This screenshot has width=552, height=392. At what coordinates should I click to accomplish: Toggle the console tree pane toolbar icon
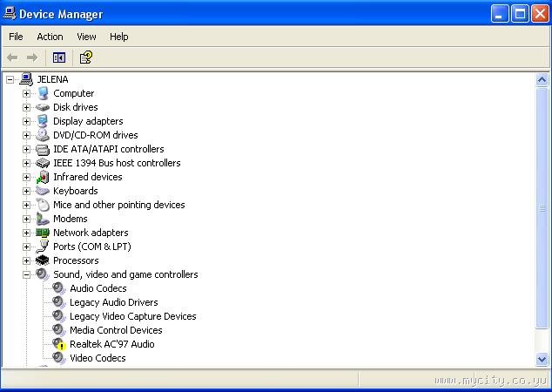pos(59,57)
